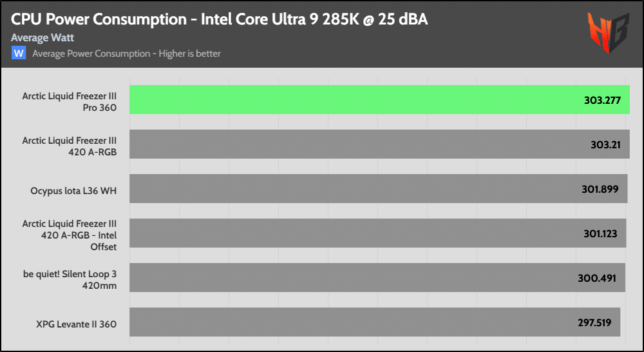Click the XPG Levante II 360 label
Image resolution: width=644 pixels, height=352 pixels.
(x=70, y=324)
